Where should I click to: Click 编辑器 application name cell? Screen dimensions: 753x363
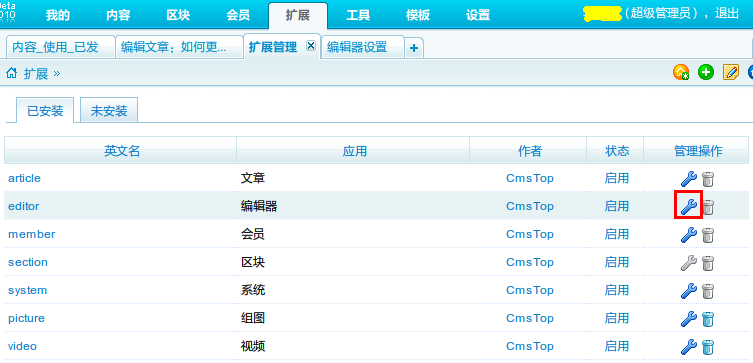(259, 206)
